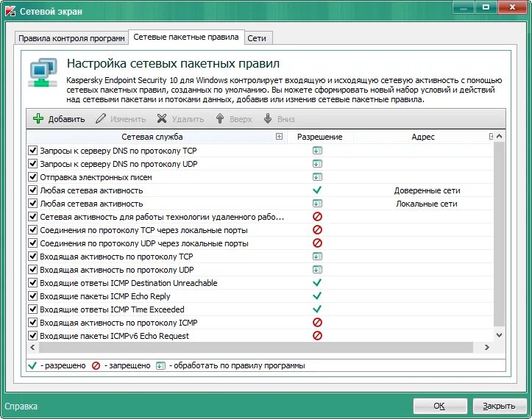Click the horizontal scrollbar thumb
The height and width of the screenshot is (419, 532).
[256, 347]
